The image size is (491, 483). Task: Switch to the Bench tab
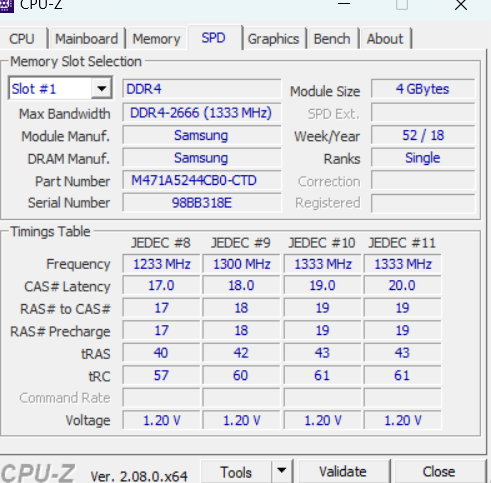pyautogui.click(x=332, y=39)
